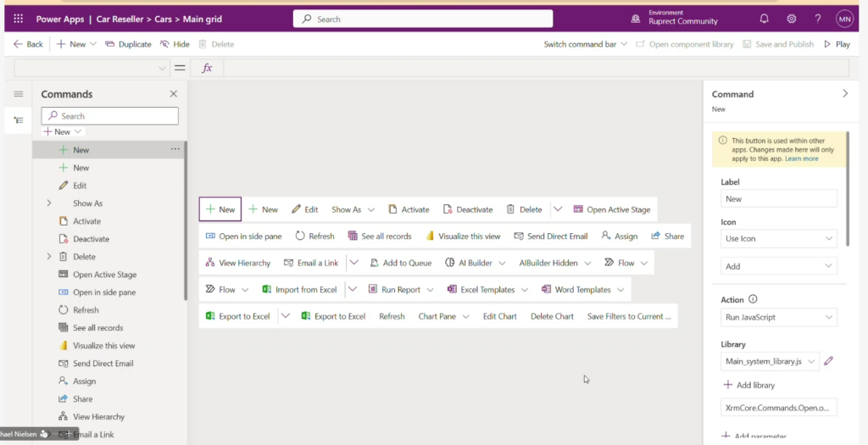Expand the Show As tree item

49,203
